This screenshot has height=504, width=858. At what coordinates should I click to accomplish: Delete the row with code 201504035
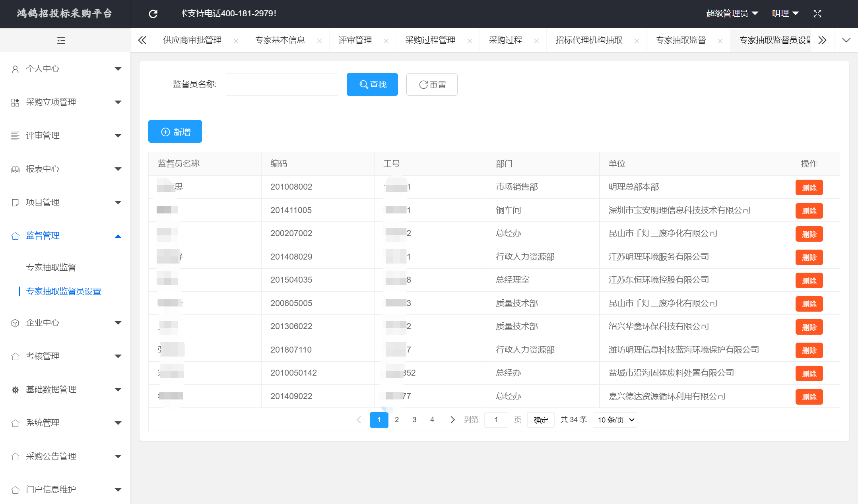click(809, 281)
